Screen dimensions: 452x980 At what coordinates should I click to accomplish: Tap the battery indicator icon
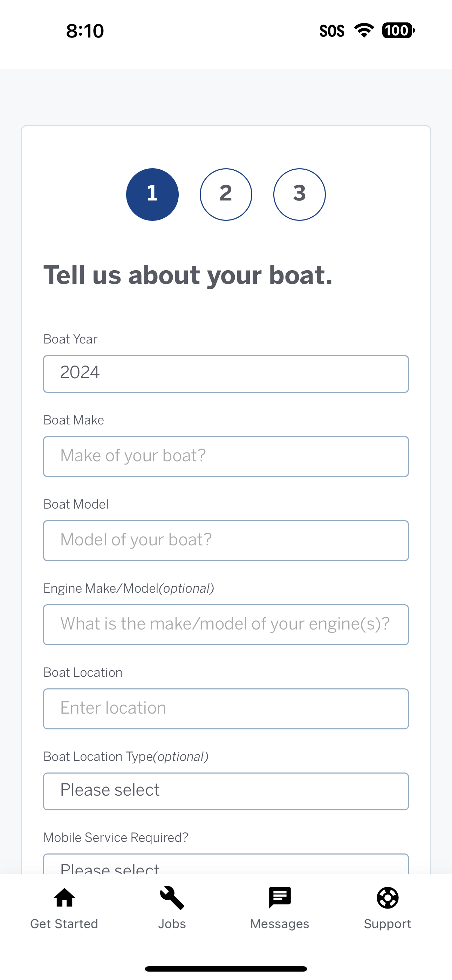pos(398,30)
